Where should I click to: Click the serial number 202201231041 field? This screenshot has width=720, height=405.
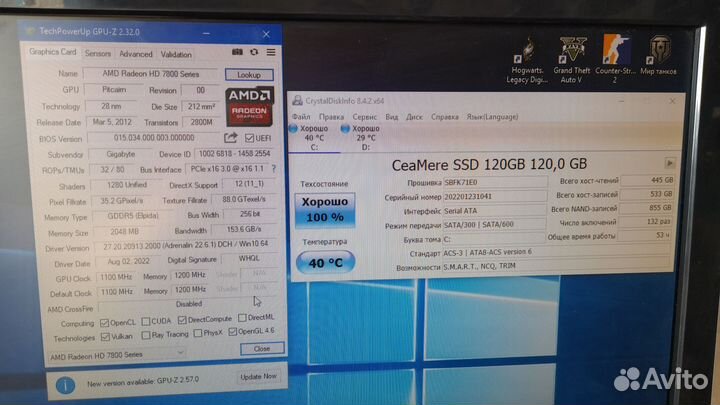[x=495, y=197]
